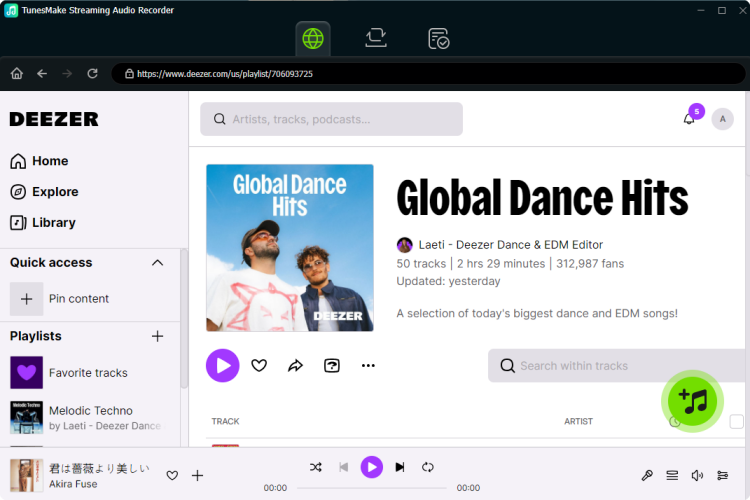750x500 pixels.
Task: Click the playback progress bar
Action: coord(372,488)
